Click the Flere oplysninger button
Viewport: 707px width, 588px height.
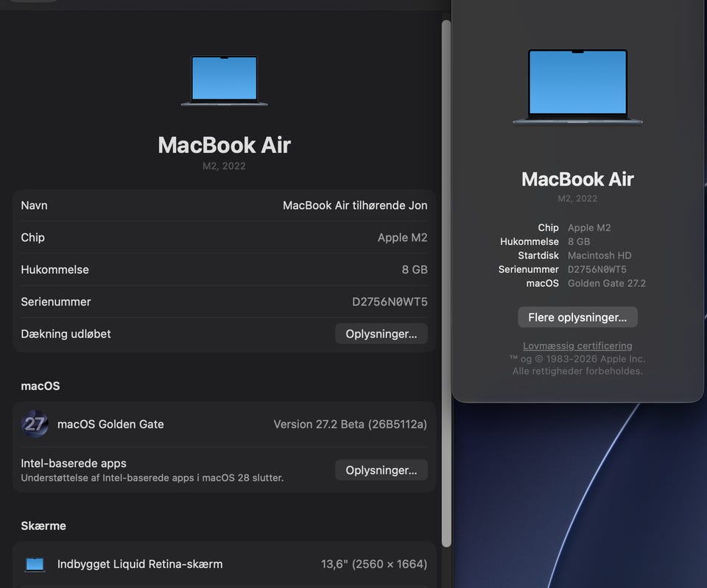point(577,317)
